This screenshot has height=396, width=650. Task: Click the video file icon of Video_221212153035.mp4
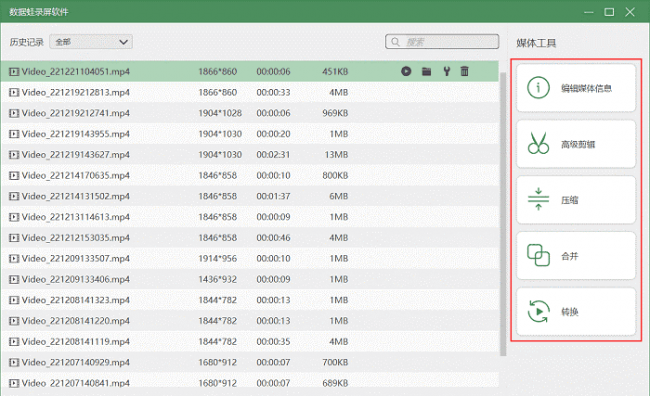click(x=14, y=238)
